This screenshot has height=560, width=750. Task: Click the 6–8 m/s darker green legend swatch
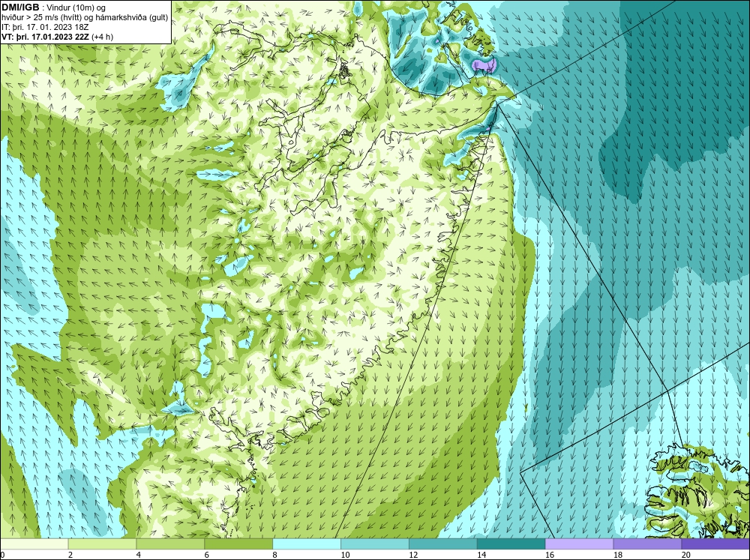tap(238, 544)
